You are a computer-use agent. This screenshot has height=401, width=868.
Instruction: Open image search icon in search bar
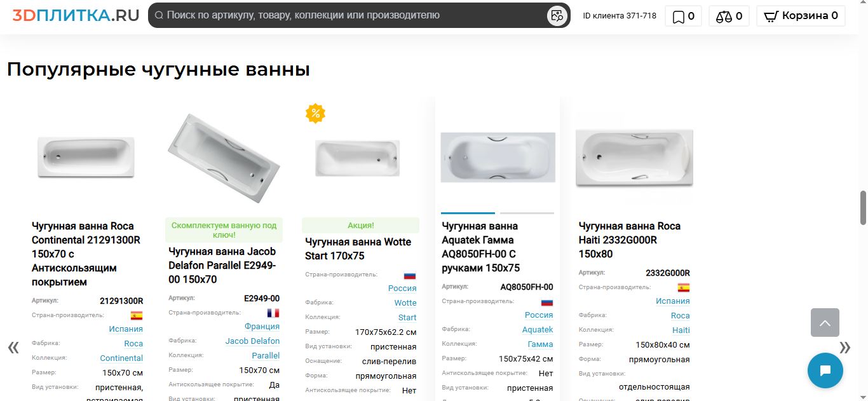[557, 15]
